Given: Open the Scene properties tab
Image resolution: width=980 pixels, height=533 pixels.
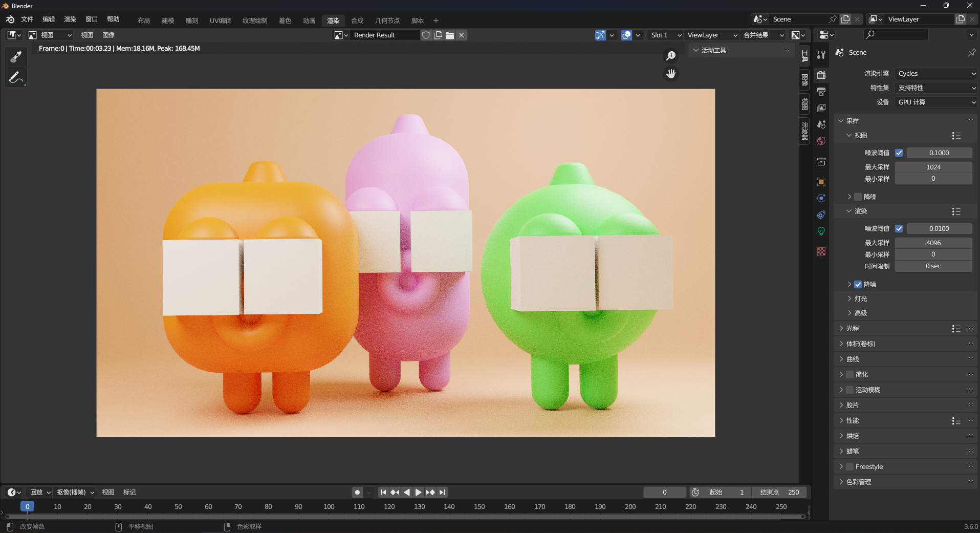Looking at the screenshot, I should pyautogui.click(x=821, y=124).
